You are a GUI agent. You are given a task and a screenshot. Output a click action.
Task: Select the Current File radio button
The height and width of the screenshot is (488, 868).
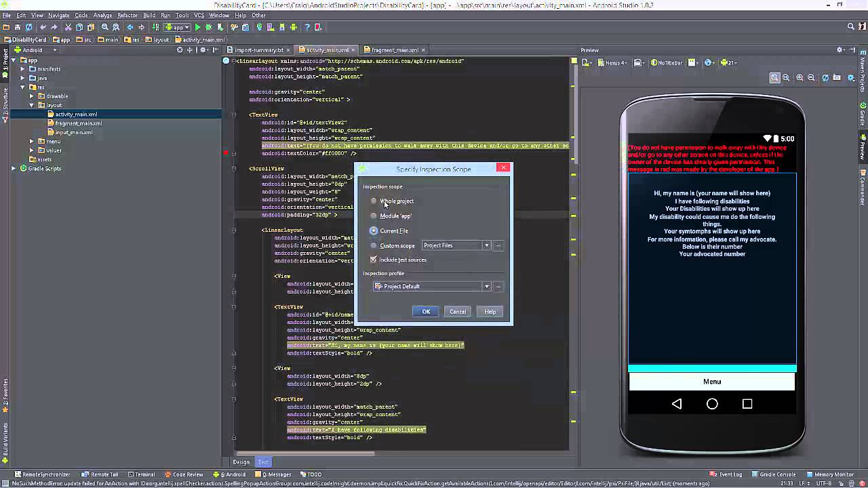374,230
